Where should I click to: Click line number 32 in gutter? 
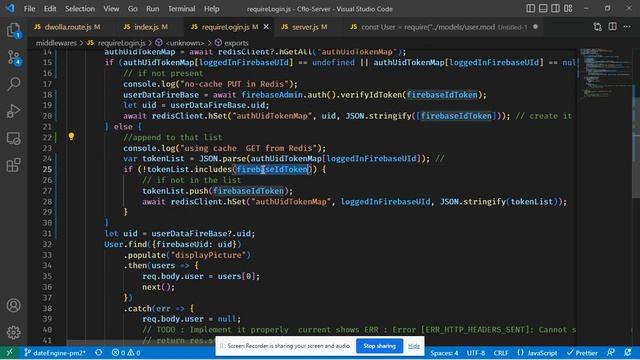47,244
